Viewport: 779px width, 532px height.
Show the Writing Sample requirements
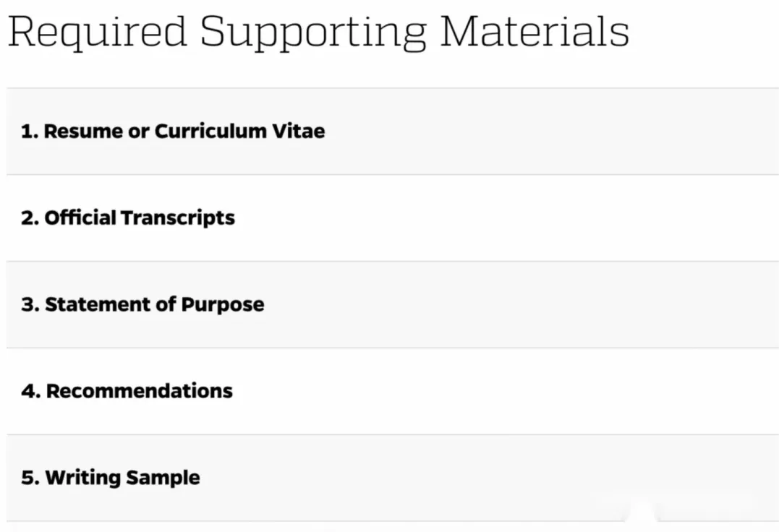click(391, 478)
